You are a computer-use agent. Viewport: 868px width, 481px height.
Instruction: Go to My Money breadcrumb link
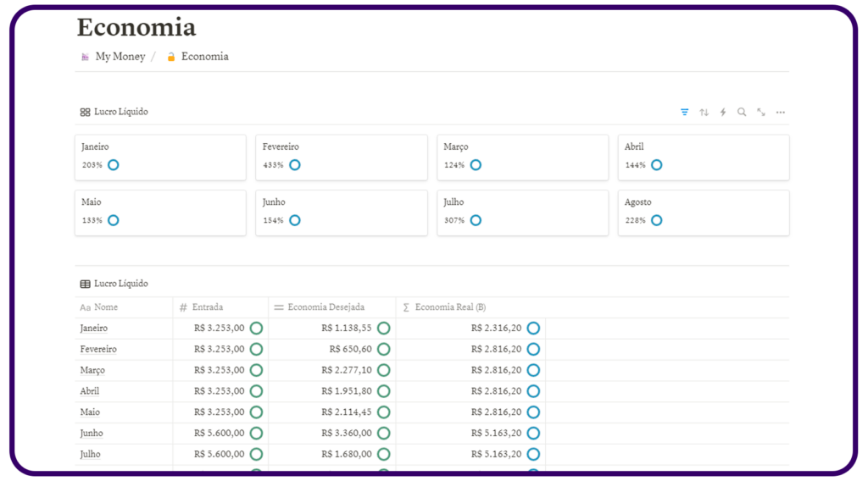pyautogui.click(x=120, y=57)
